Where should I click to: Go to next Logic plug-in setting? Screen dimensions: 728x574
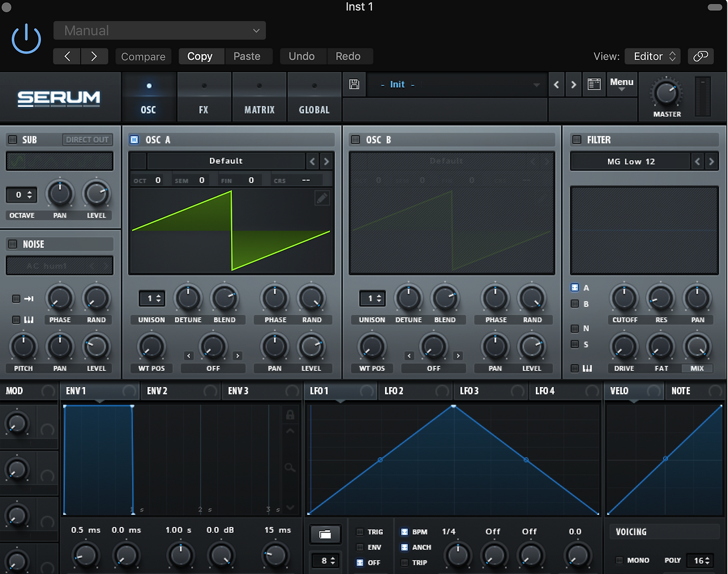tap(94, 56)
